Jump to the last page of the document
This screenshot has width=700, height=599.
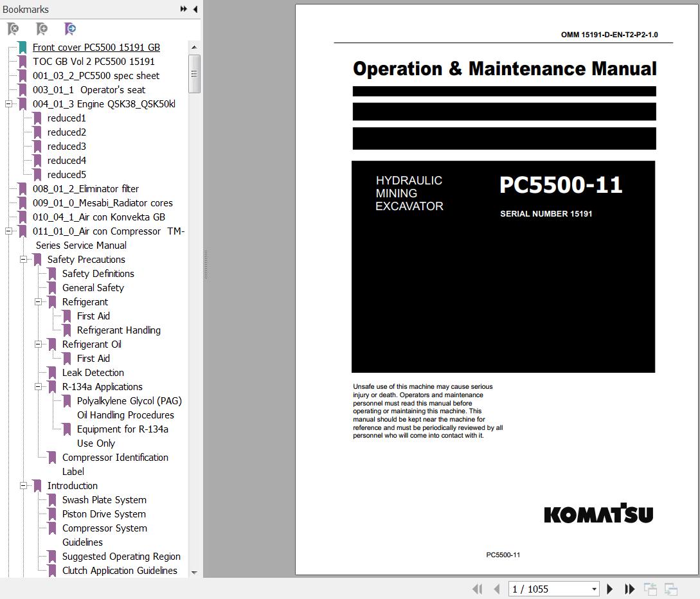coord(629,589)
